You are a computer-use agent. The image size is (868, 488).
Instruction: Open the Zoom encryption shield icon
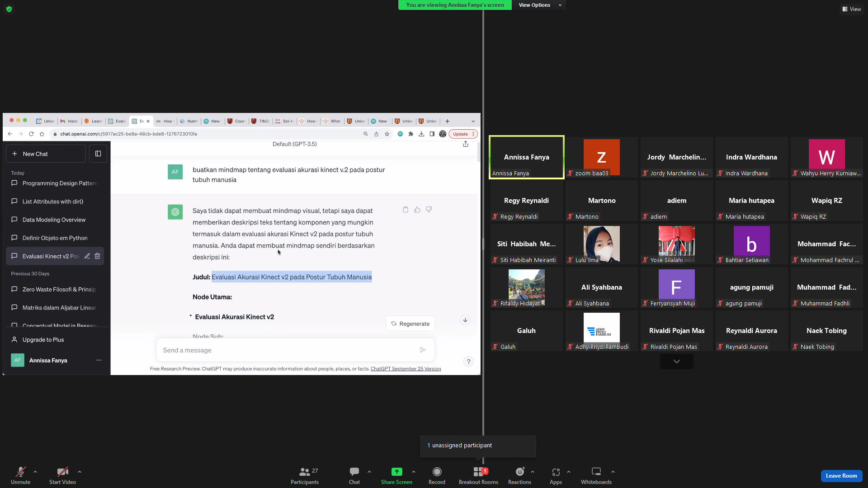tap(9, 9)
